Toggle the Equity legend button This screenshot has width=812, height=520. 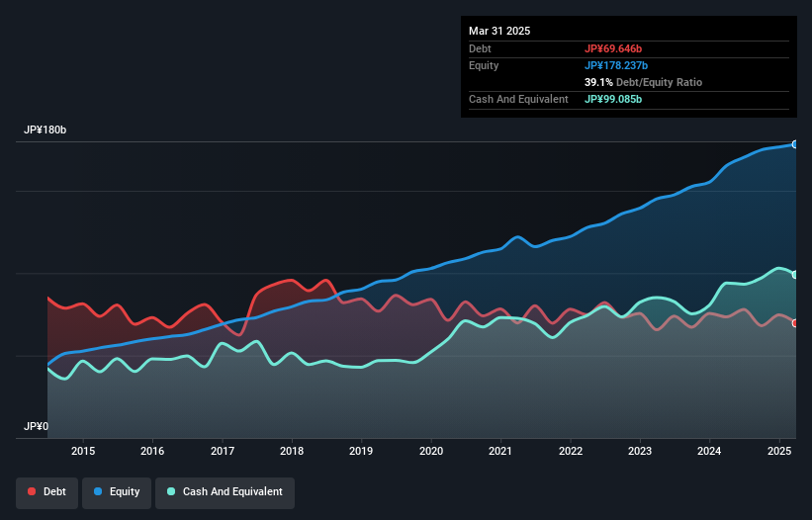117,491
